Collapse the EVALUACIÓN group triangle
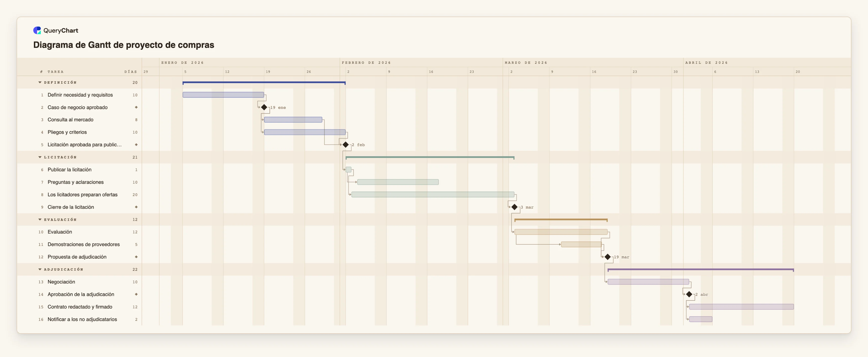This screenshot has width=868, height=357. [x=40, y=219]
